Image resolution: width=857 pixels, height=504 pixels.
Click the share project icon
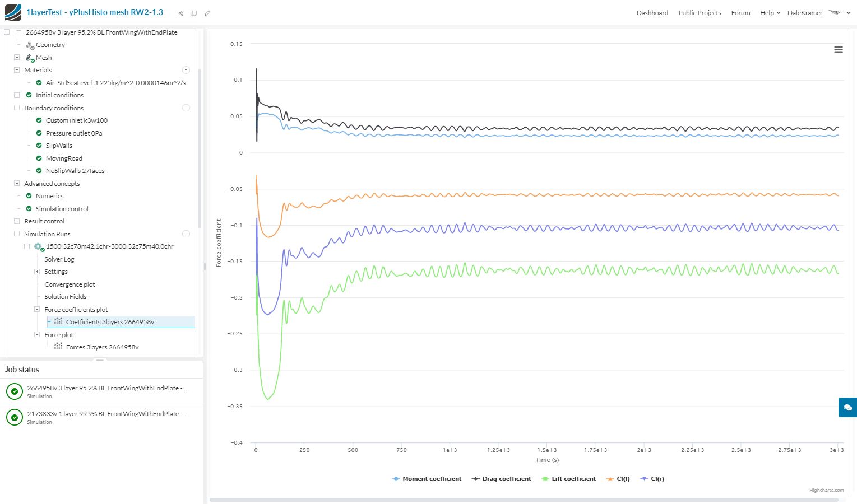click(180, 13)
